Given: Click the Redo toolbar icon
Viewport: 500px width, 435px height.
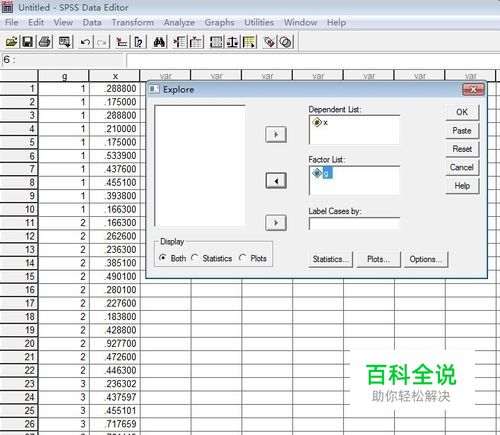Looking at the screenshot, I should click(102, 42).
